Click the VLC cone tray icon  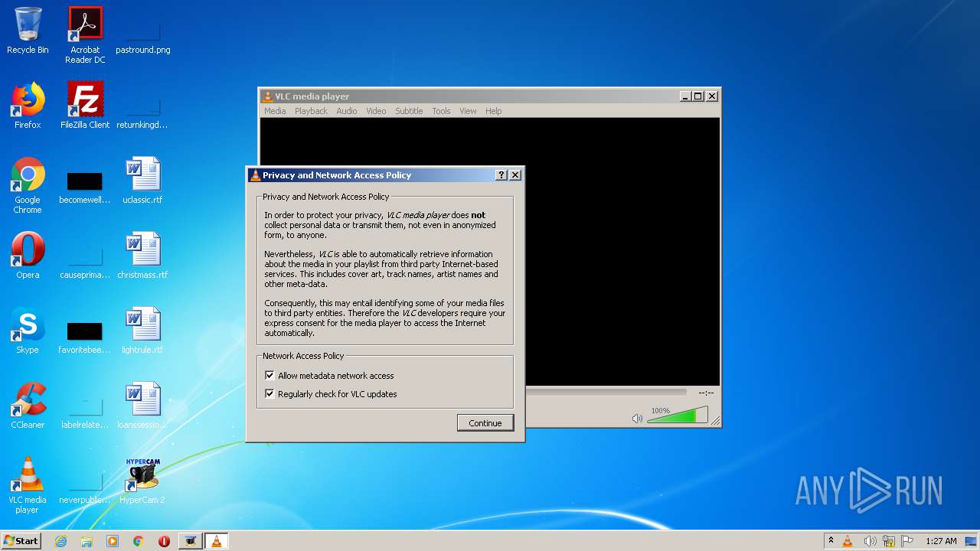848,541
